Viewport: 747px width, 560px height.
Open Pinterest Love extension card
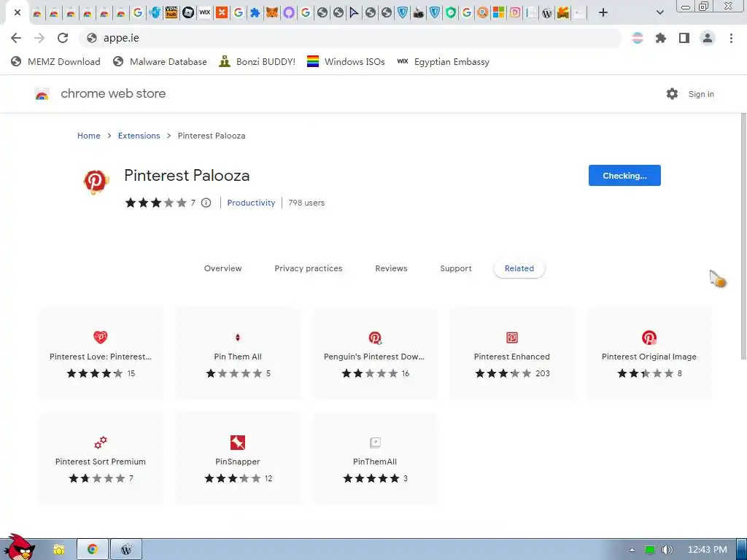point(101,354)
